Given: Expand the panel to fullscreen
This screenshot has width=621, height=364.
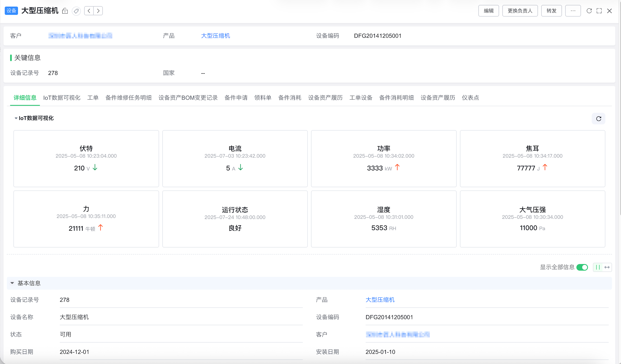Looking at the screenshot, I should (599, 11).
